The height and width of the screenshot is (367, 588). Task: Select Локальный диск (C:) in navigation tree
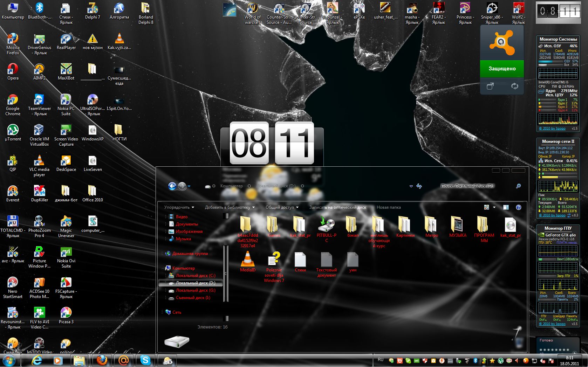point(195,276)
